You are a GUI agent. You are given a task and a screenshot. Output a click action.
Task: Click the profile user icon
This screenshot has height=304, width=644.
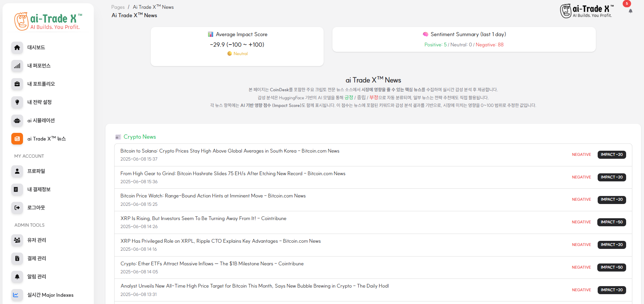(17, 171)
